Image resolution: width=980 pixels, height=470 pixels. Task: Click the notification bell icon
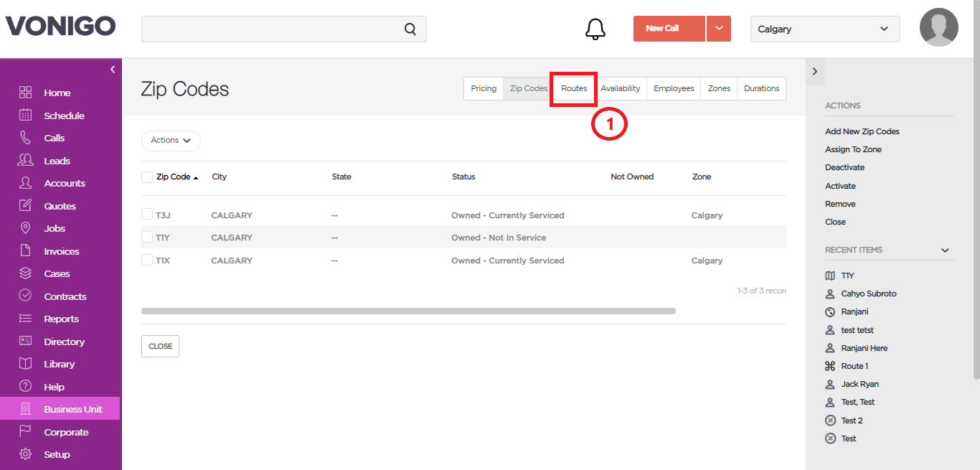point(595,29)
